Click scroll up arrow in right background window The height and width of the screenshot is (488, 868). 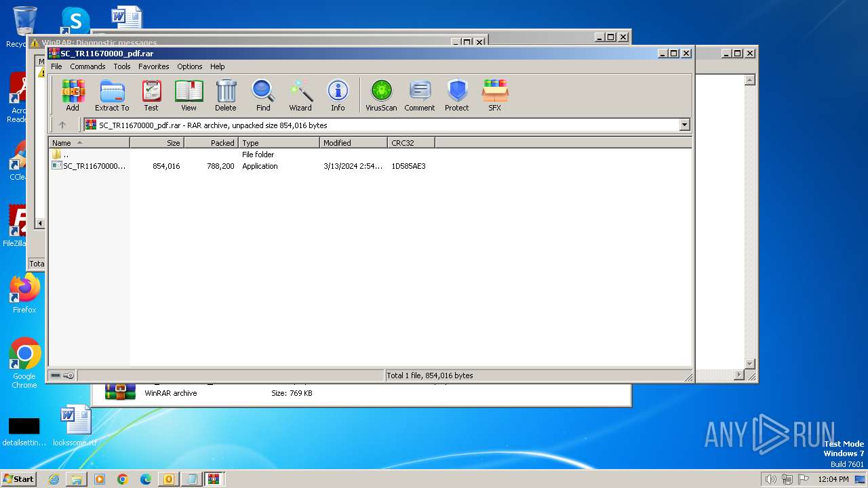749,80
